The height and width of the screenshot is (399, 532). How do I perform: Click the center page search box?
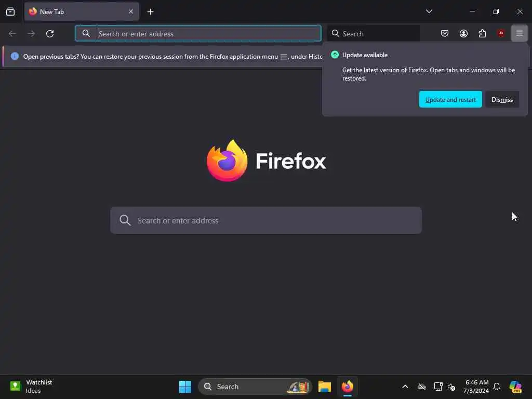(266, 220)
